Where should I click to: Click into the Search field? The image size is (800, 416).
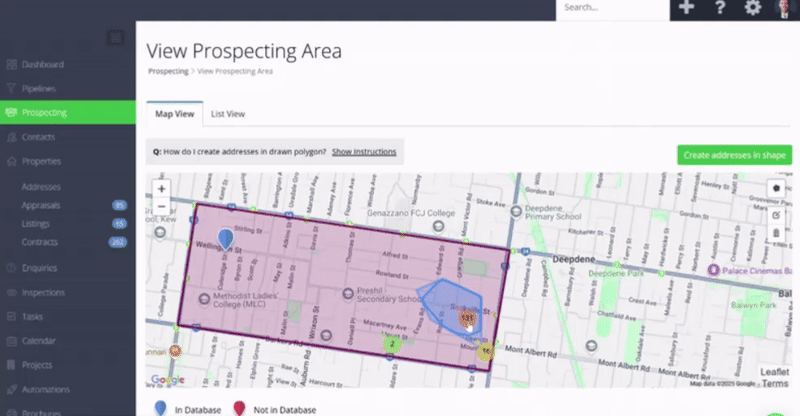click(x=612, y=8)
